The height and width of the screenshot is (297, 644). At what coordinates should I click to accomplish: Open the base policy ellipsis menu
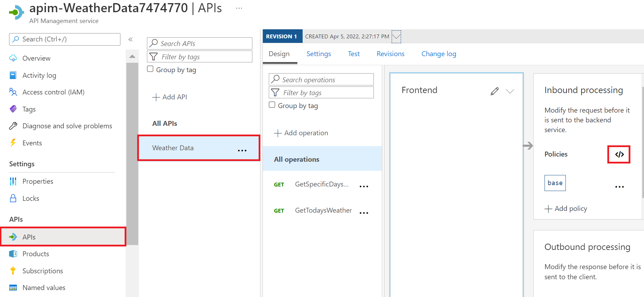pos(619,187)
